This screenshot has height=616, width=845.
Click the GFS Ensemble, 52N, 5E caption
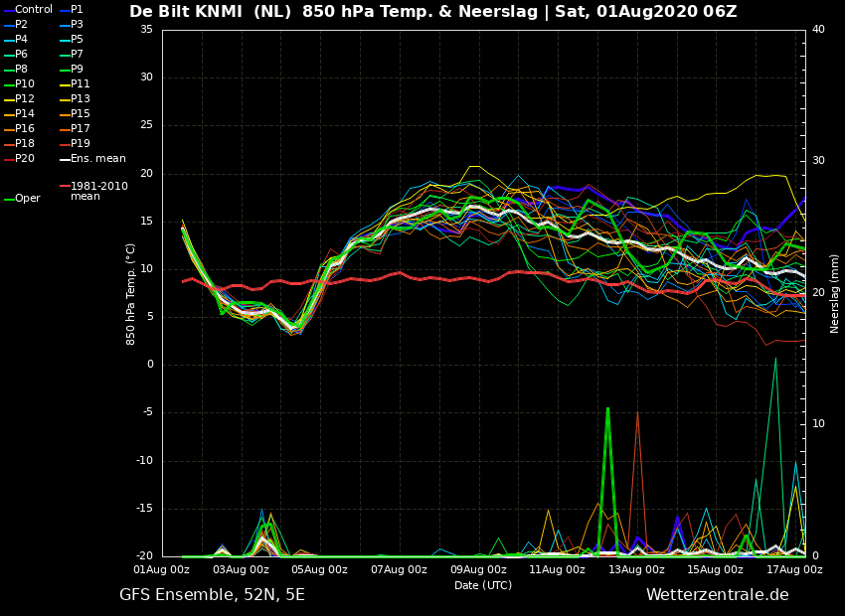click(212, 595)
